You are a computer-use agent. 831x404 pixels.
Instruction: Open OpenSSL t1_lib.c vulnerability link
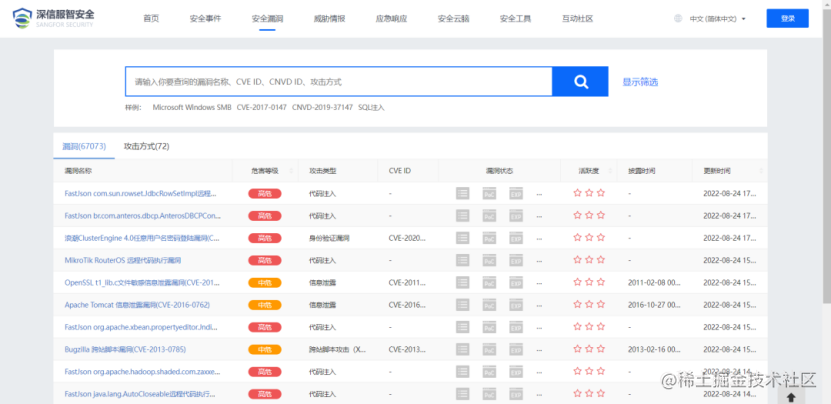pos(142,283)
